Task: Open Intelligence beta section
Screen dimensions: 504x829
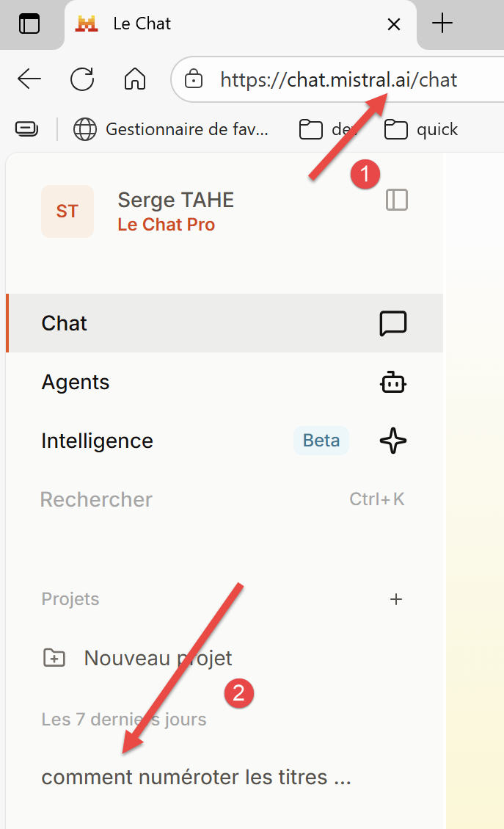Action: [x=97, y=441]
